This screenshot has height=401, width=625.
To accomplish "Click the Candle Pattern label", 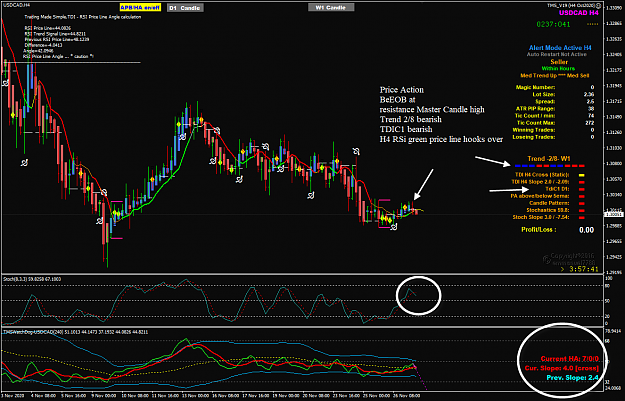I will tap(549, 203).
